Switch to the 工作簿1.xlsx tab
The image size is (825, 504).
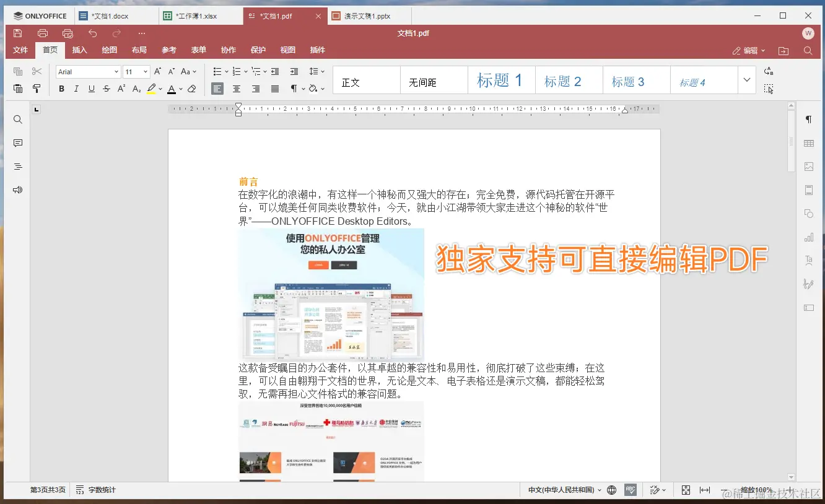[x=201, y=16]
